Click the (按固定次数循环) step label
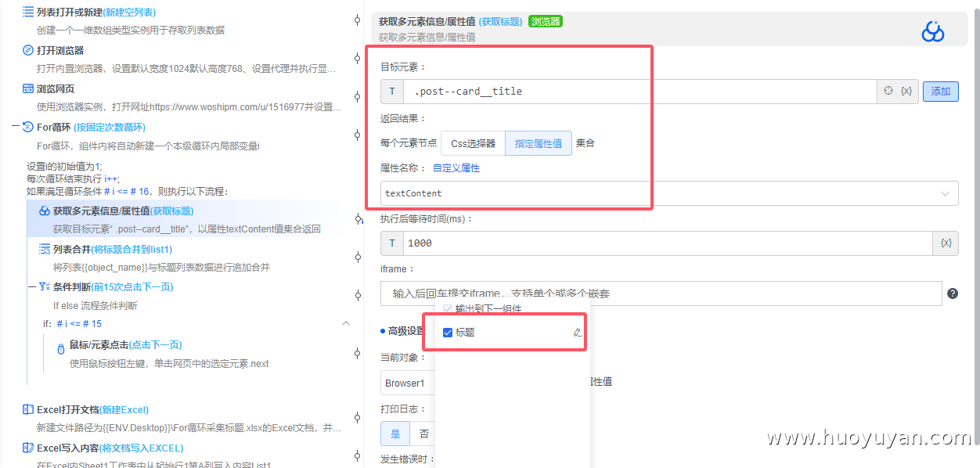This screenshot has width=980, height=468. 110,127
